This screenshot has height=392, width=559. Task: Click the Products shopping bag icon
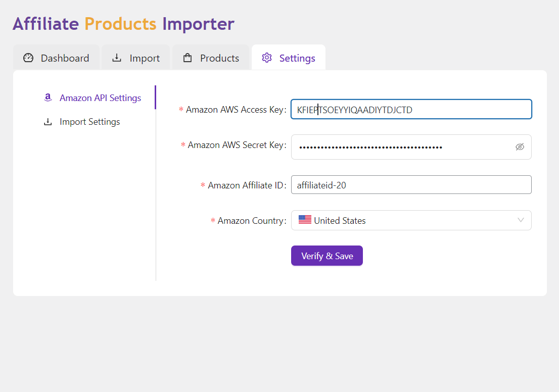188,58
